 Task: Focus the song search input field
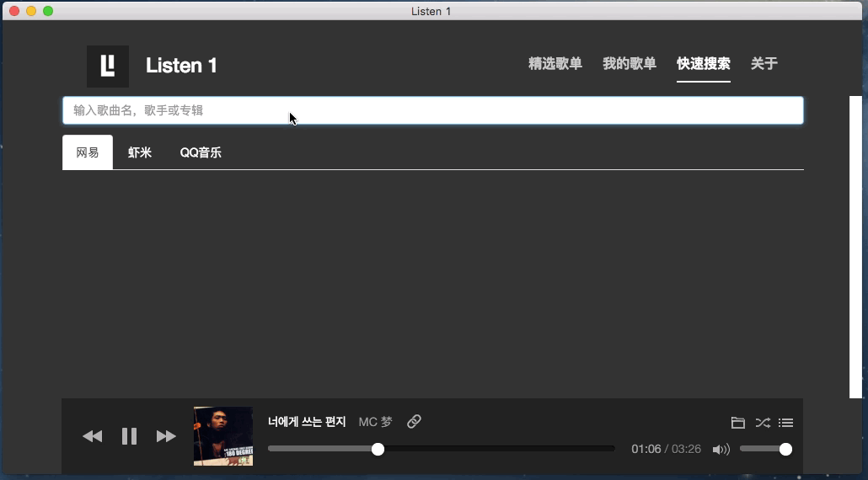click(433, 110)
